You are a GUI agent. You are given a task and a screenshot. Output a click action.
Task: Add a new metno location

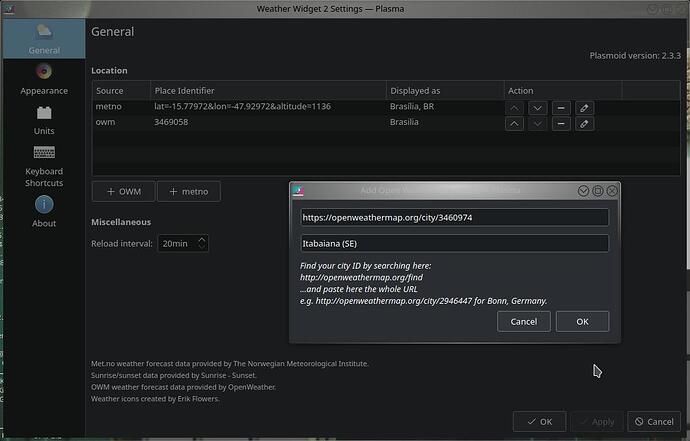click(x=189, y=191)
